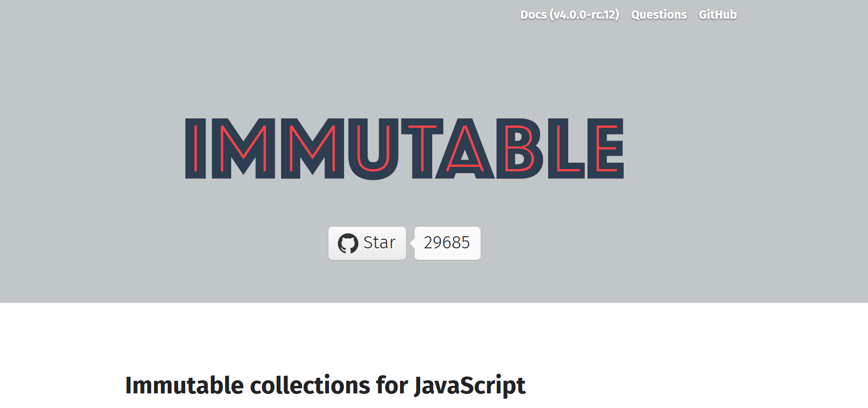This screenshot has height=408, width=868.
Task: Click the speech-bubble pointer on star count
Action: click(x=413, y=243)
